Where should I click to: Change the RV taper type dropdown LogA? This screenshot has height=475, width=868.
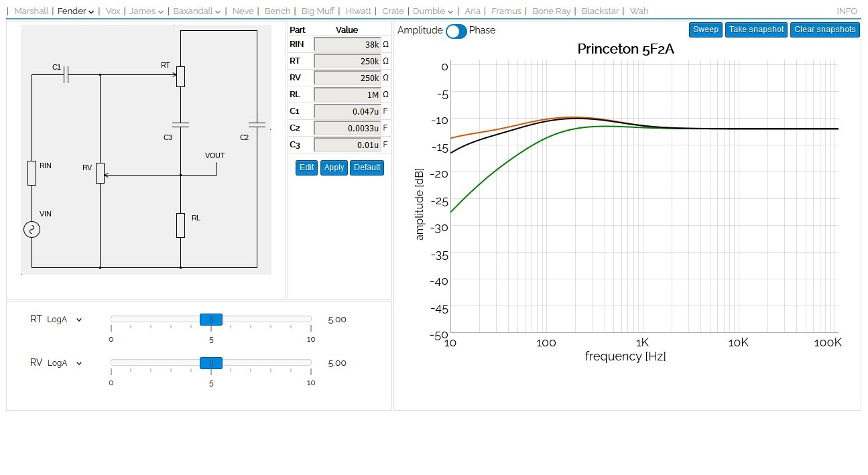coord(64,363)
